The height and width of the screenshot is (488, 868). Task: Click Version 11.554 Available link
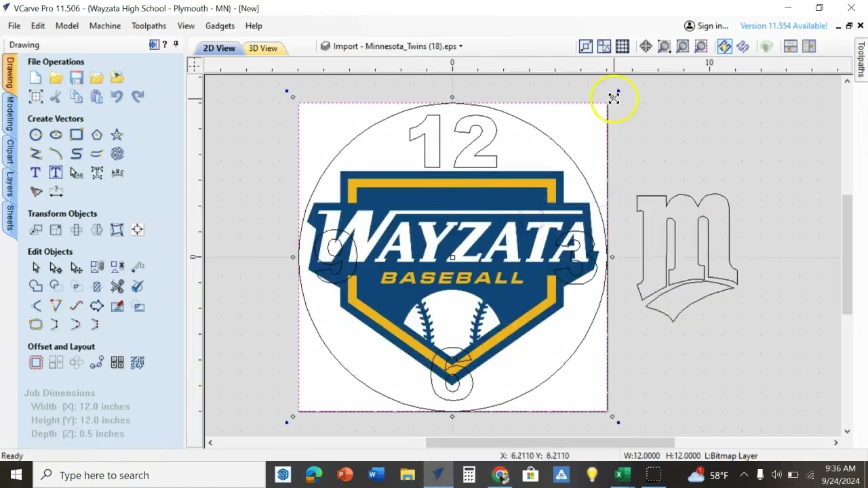[783, 26]
